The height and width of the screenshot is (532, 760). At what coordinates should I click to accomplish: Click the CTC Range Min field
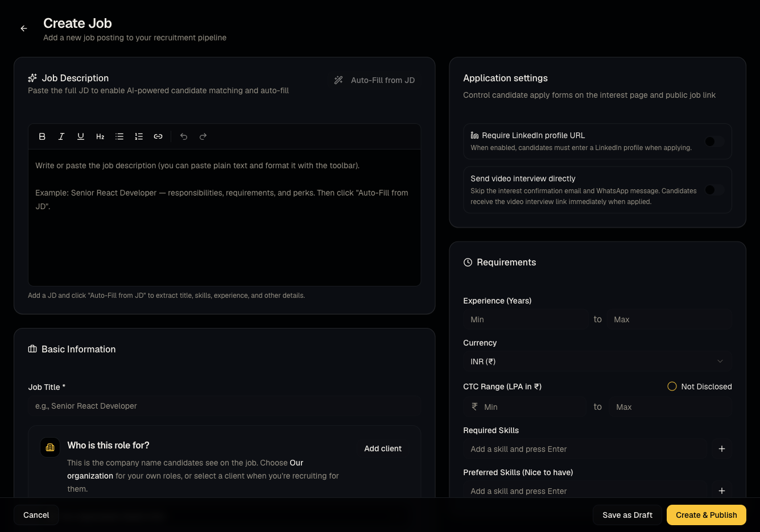526,407
